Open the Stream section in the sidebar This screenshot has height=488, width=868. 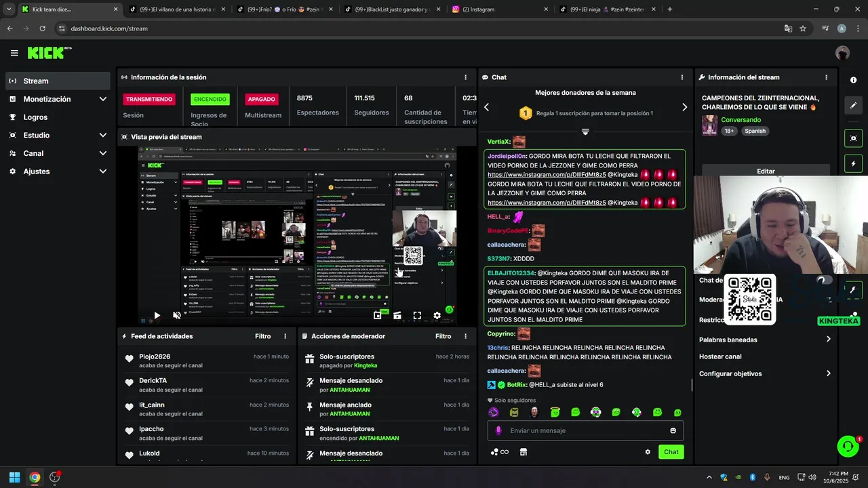pyautogui.click(x=58, y=81)
